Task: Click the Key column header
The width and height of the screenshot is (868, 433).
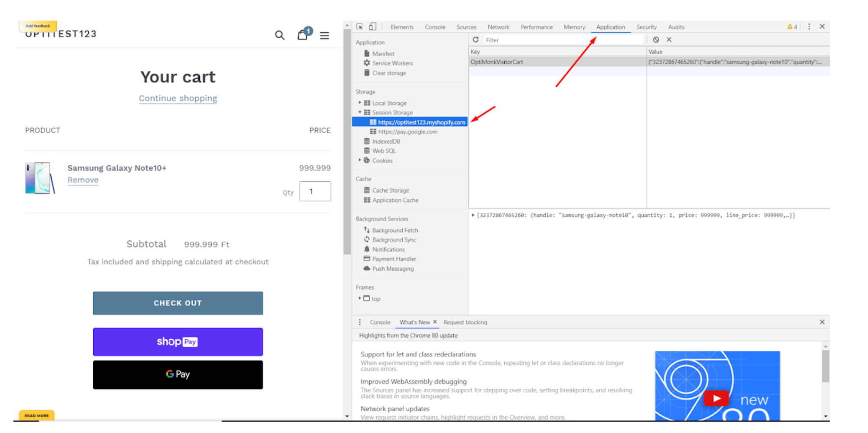Action: pos(557,52)
